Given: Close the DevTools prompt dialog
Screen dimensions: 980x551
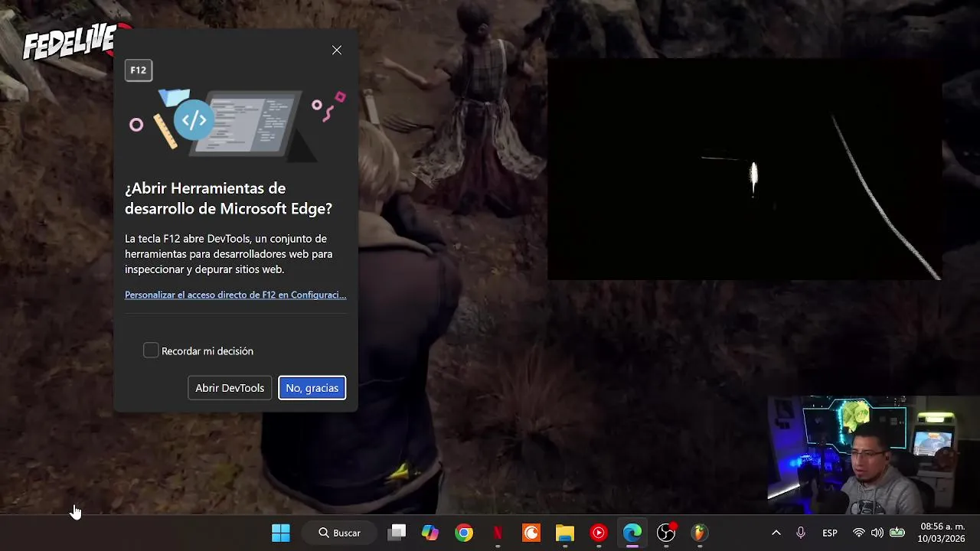Looking at the screenshot, I should point(337,50).
